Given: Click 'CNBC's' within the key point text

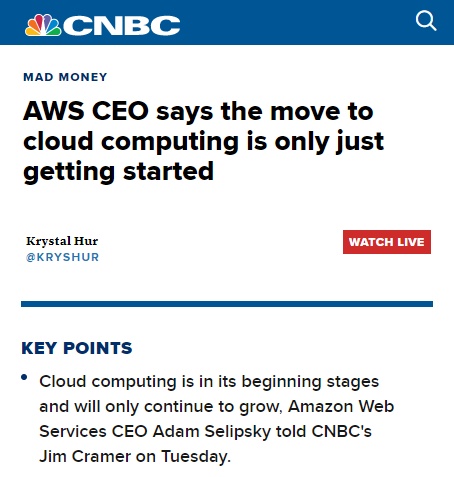Looking at the screenshot, I should tap(342, 431).
